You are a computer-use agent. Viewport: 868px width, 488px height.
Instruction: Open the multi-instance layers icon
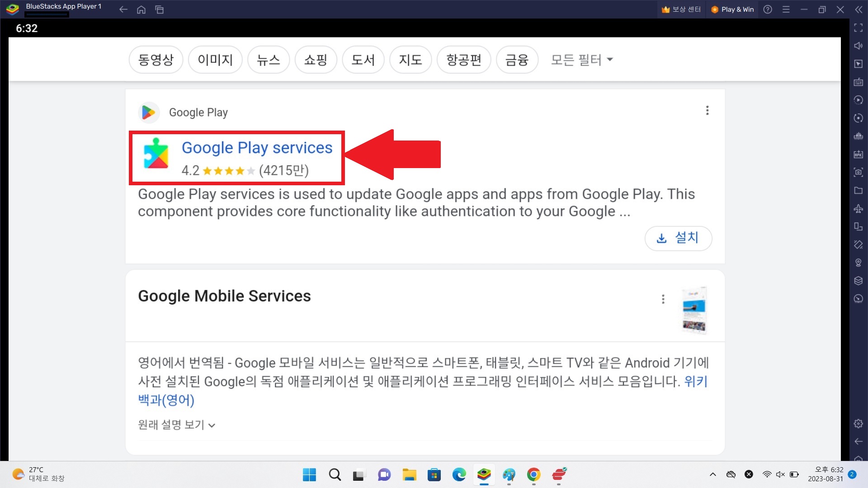pyautogui.click(x=859, y=281)
